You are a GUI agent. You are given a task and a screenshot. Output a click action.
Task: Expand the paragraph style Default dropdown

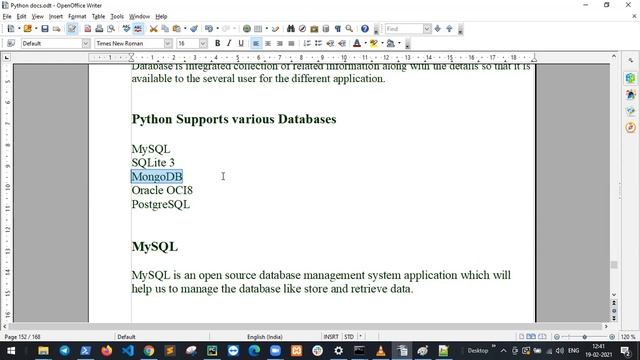(x=86, y=43)
